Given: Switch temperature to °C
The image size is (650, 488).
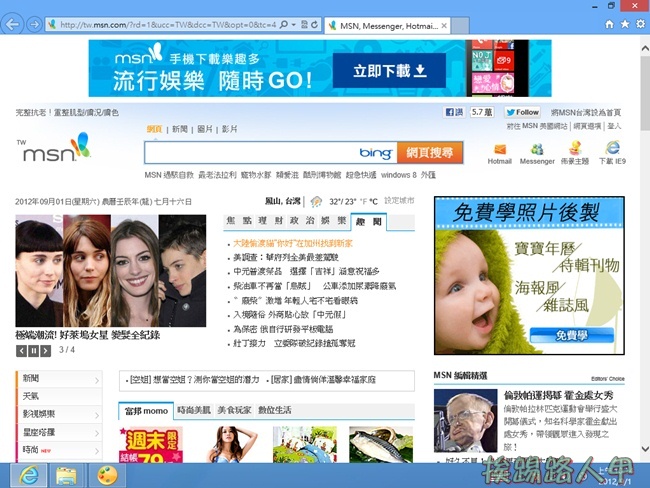Looking at the screenshot, I should pos(373,202).
